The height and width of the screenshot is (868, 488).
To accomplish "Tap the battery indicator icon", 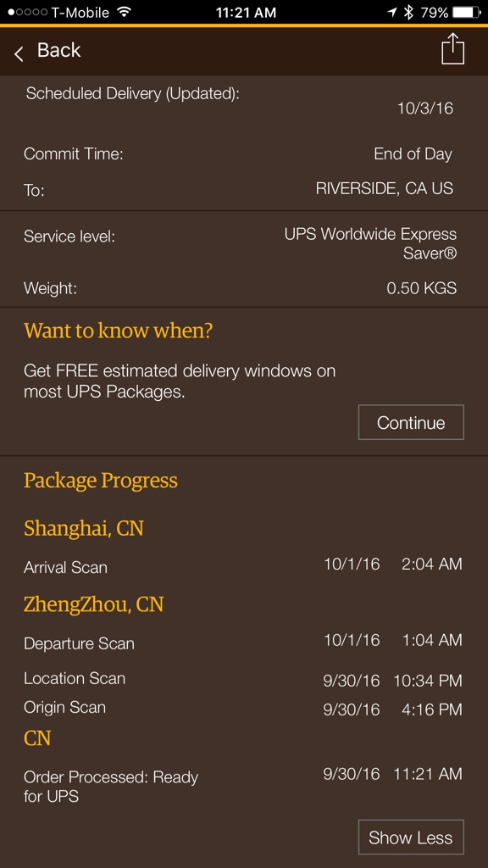I will pos(466,12).
